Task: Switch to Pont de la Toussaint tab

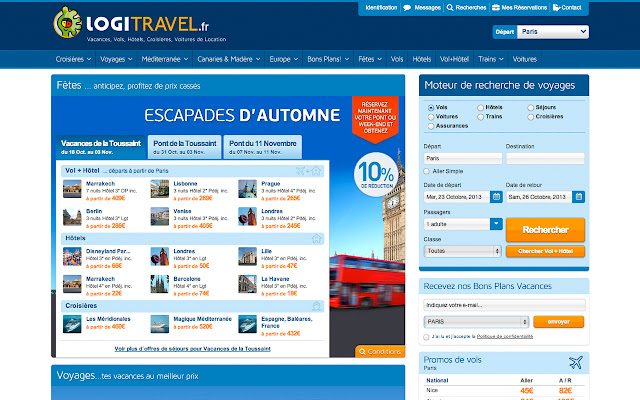Action: tap(185, 147)
